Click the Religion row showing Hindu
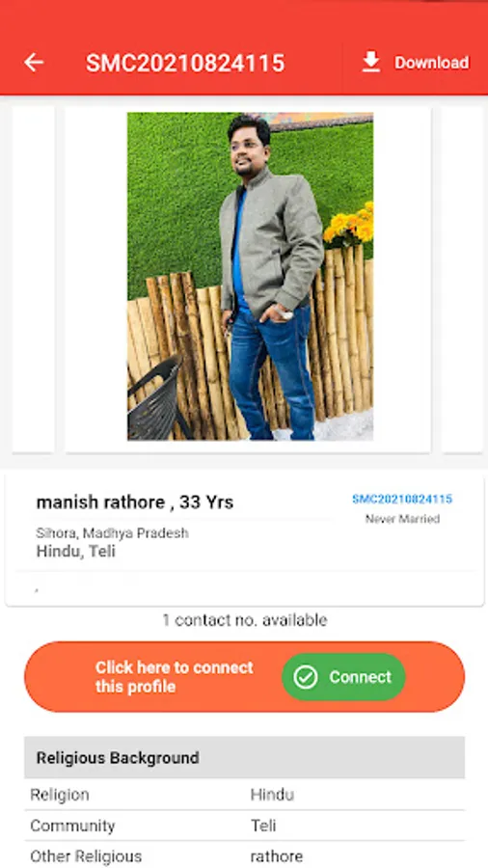488x868 pixels. tap(244, 795)
